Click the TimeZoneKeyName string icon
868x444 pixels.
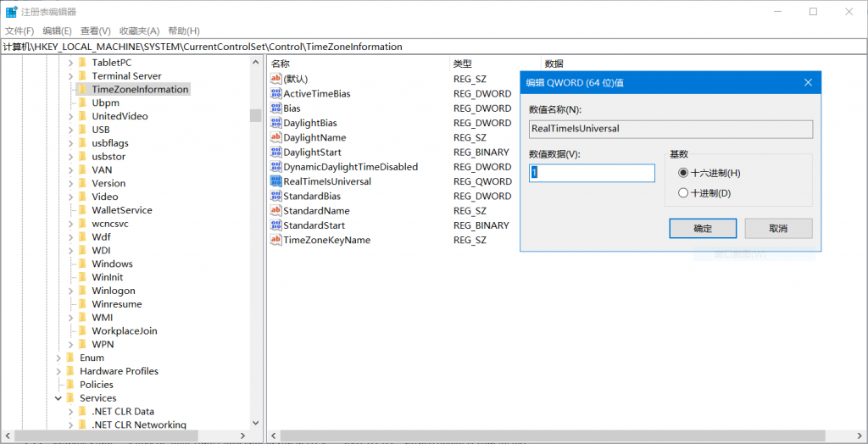275,241
